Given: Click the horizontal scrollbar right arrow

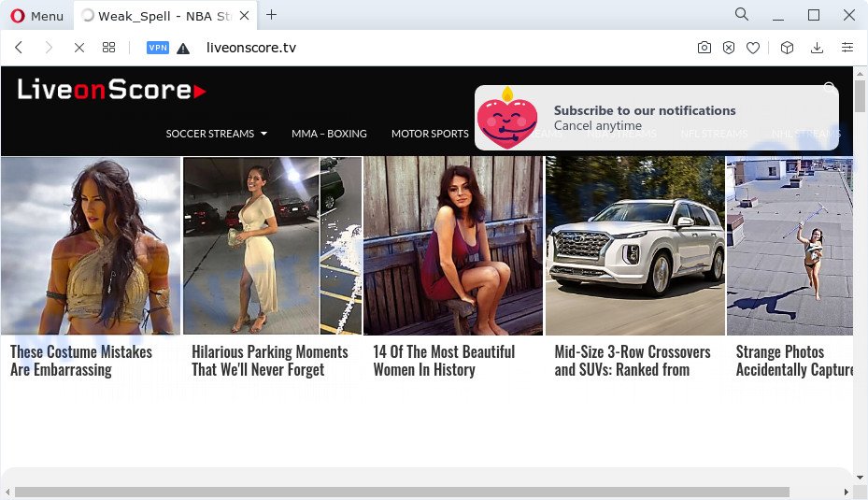Looking at the screenshot, I should click(x=847, y=493).
